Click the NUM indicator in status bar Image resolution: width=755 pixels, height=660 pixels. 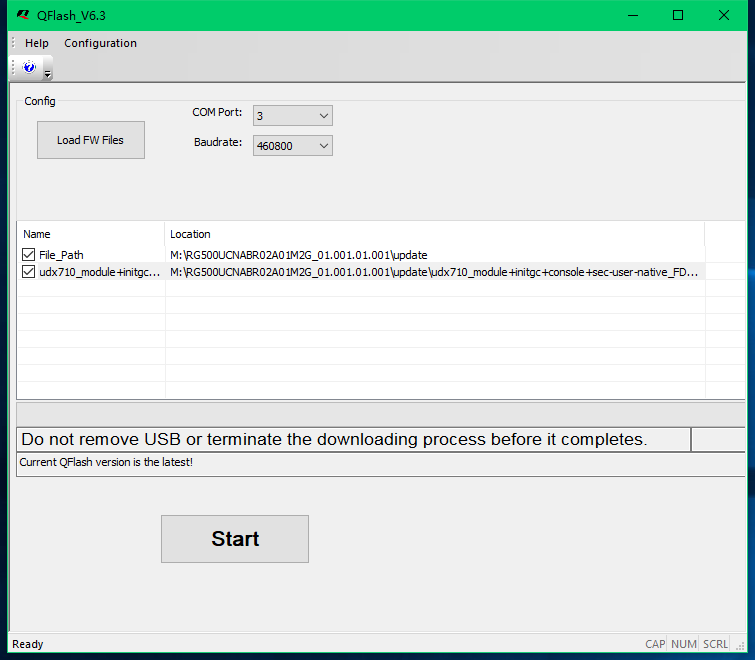(x=684, y=644)
